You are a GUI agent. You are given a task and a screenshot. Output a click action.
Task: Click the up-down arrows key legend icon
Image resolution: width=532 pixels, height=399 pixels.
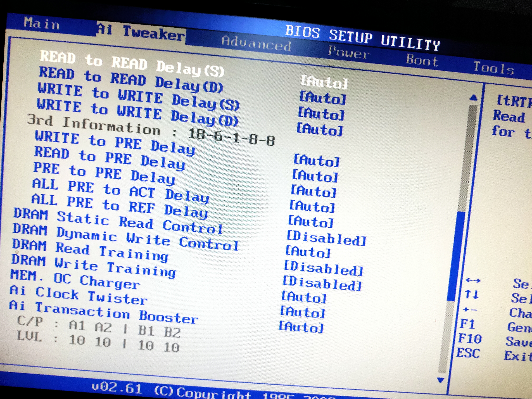[x=472, y=294]
